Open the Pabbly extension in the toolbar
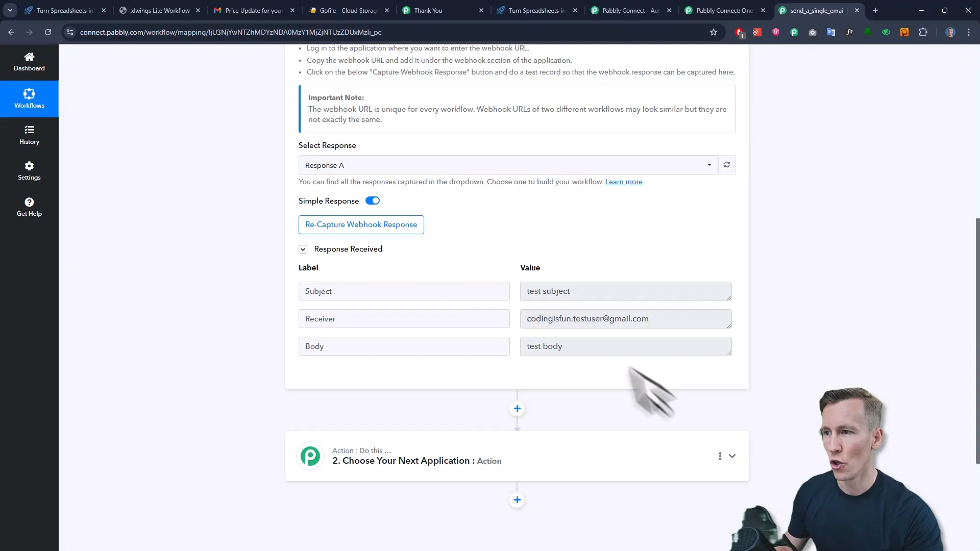The height and width of the screenshot is (551, 980). (794, 32)
